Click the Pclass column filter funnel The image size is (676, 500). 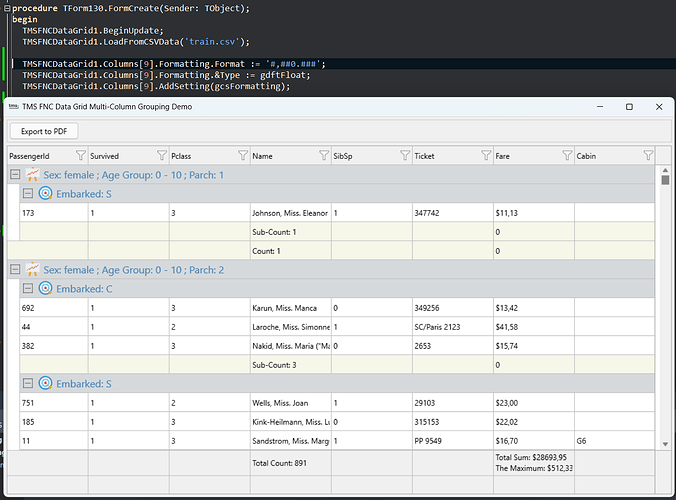[x=242, y=155]
